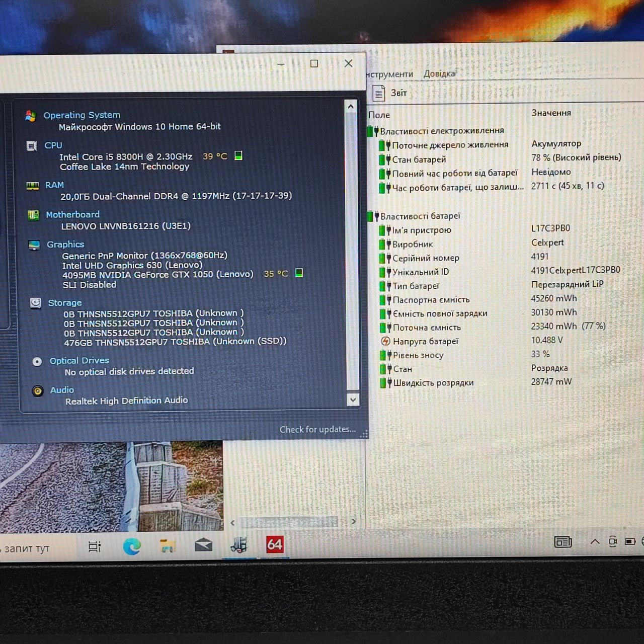The width and height of the screenshot is (644, 644).
Task: Click the Storage drive icon in Speccy
Action: coord(35,303)
